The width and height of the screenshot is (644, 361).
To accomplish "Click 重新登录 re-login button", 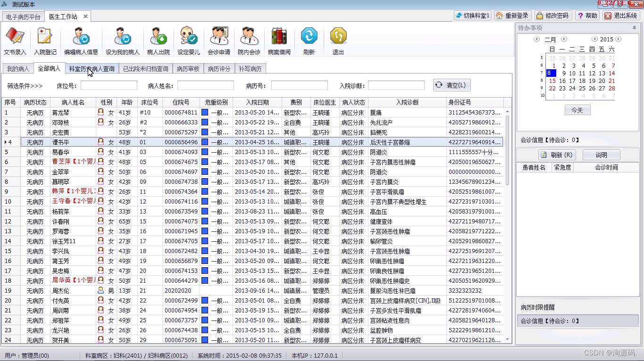I will pos(512,16).
